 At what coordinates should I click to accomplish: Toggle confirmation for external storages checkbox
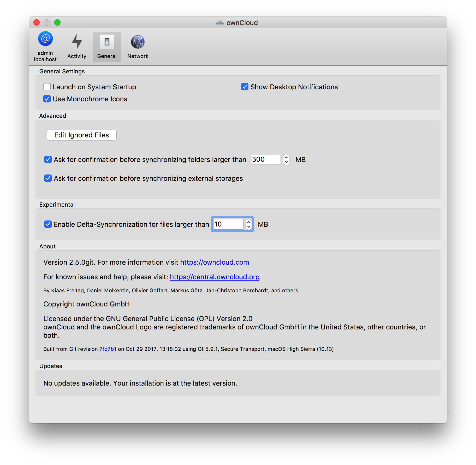(x=48, y=178)
